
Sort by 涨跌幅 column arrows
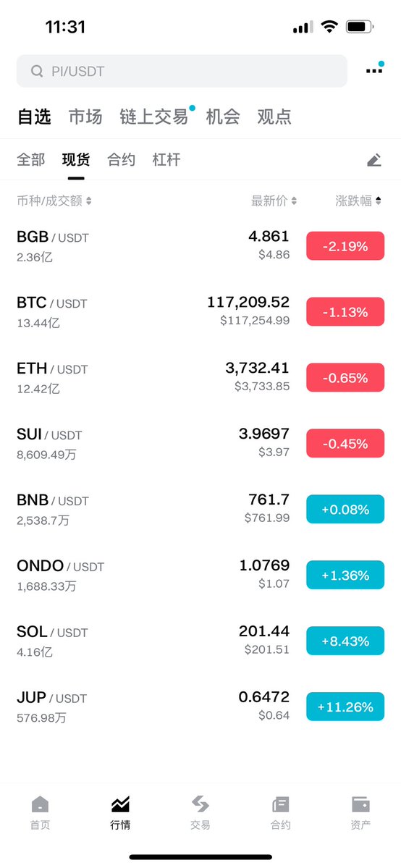379,201
